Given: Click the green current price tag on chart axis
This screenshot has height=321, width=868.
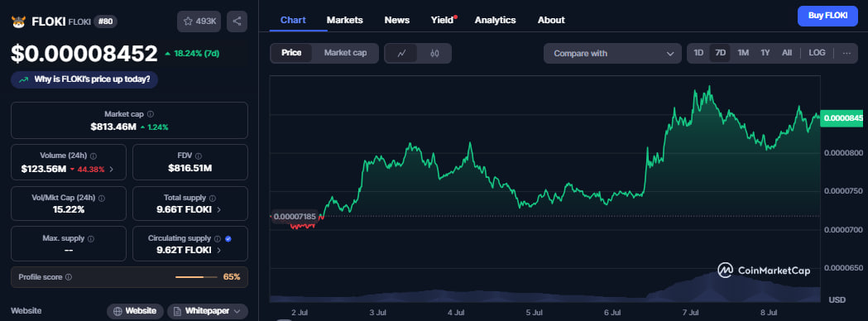Looking at the screenshot, I should pyautogui.click(x=842, y=117).
